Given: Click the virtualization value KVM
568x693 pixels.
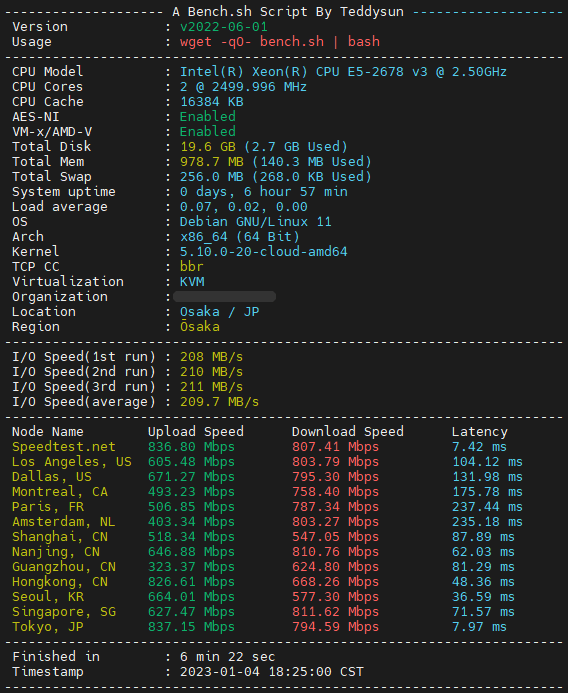Looking at the screenshot, I should pos(192,282).
